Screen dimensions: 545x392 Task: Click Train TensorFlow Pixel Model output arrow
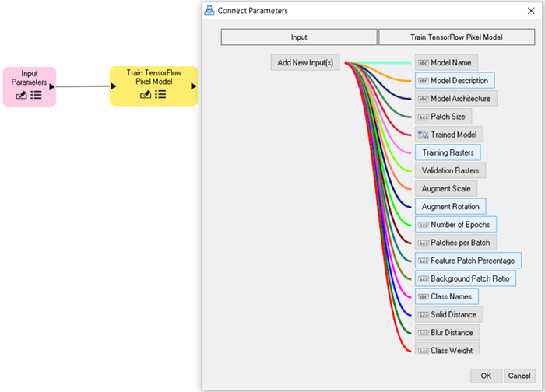point(194,86)
